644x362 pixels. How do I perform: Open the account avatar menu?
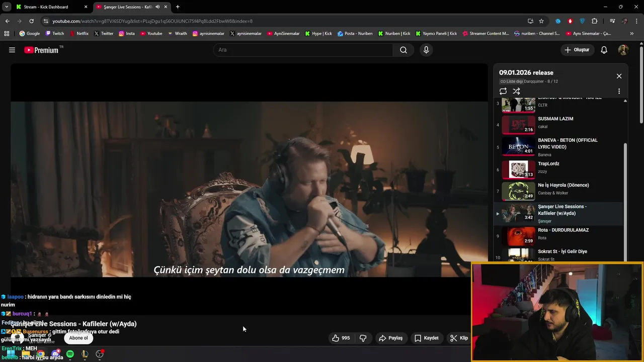[623, 50]
